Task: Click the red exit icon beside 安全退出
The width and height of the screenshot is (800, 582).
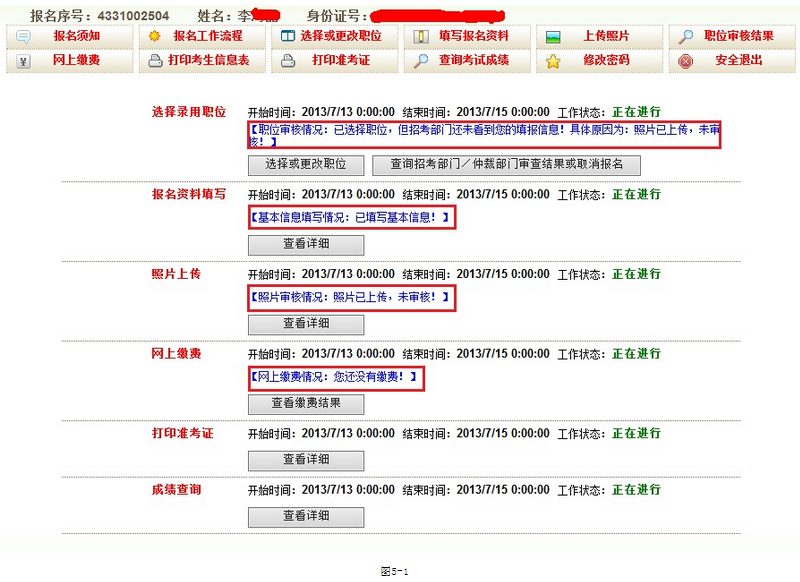Action: click(686, 60)
